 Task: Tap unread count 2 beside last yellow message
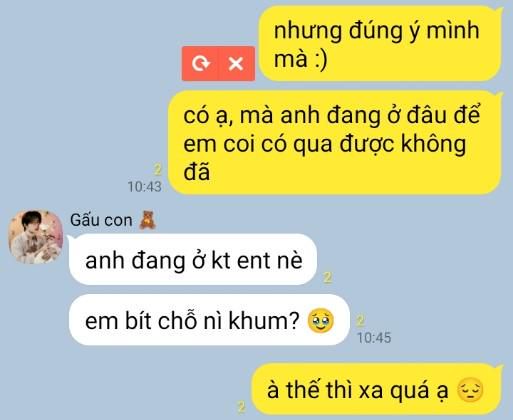tap(241, 407)
